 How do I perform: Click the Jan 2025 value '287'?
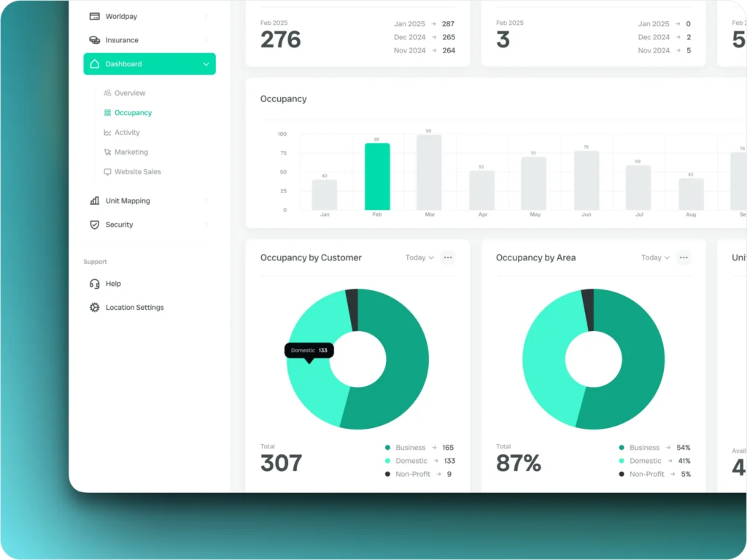pos(448,24)
